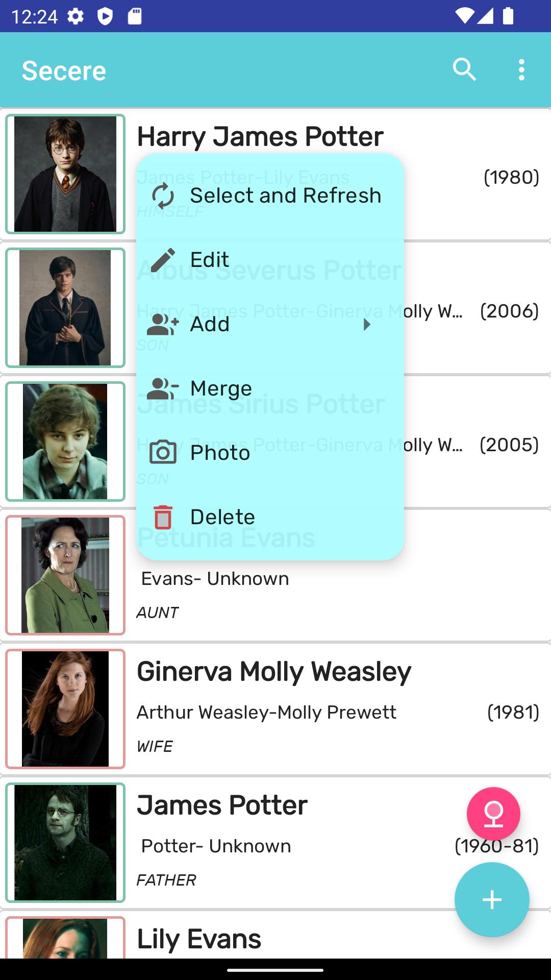Tap the Secere app title
The width and height of the screenshot is (551, 980).
point(64,70)
